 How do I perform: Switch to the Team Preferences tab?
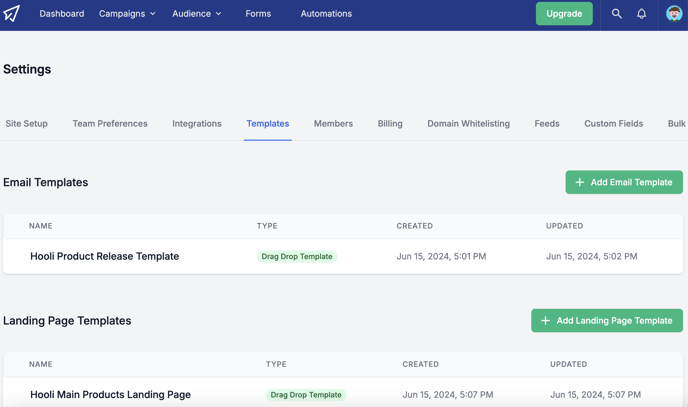[110, 124]
